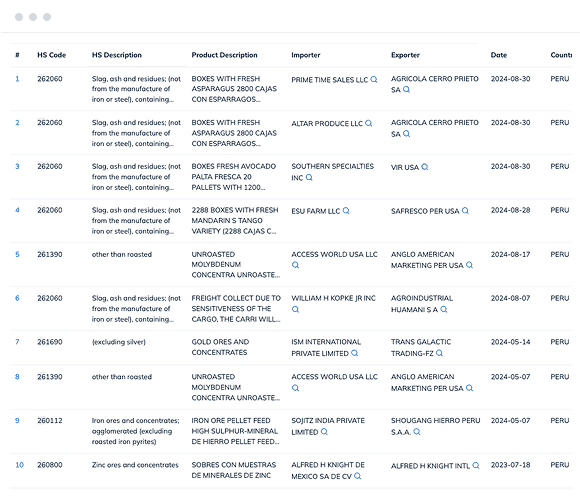
Task: Click search icon under ACCESS WORLD USA LLC in row 5
Action: coord(295,265)
